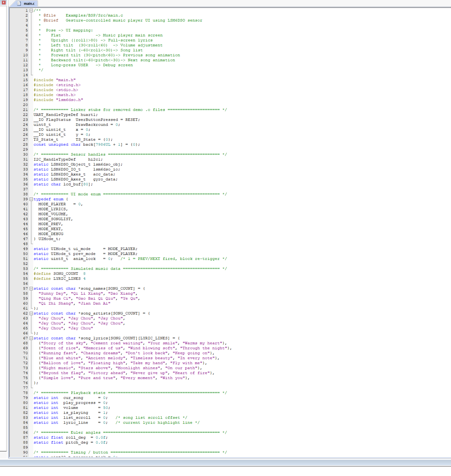Collapse the typedef enum fold at line 39
The image size is (451, 476).
point(31,199)
